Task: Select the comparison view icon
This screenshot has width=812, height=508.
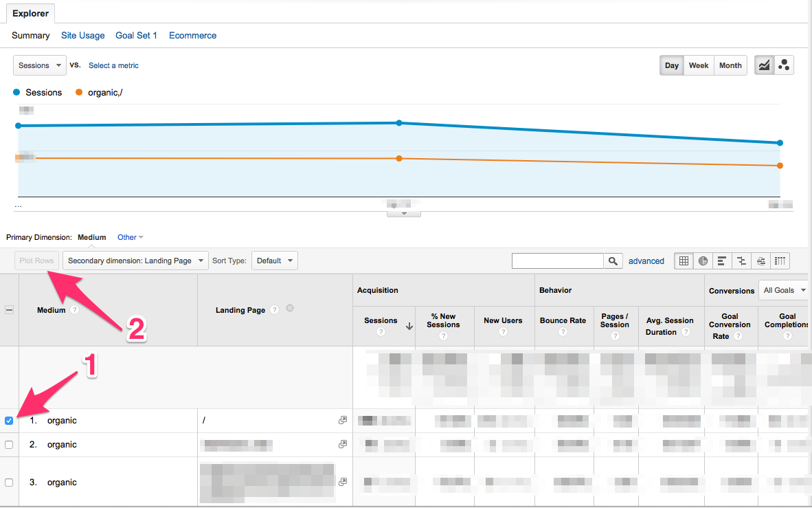Action: [x=741, y=261]
